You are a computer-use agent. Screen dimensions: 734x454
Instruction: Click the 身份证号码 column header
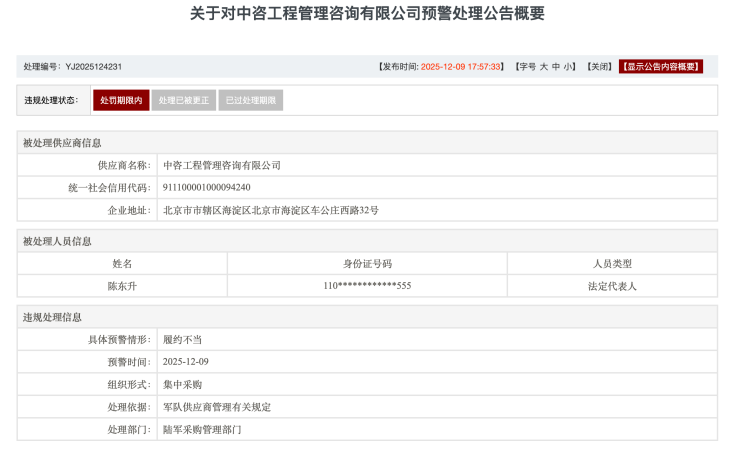[367, 264]
